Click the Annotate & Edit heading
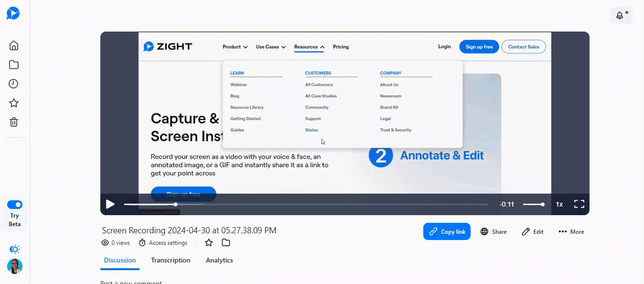644x284 pixels. click(x=442, y=155)
